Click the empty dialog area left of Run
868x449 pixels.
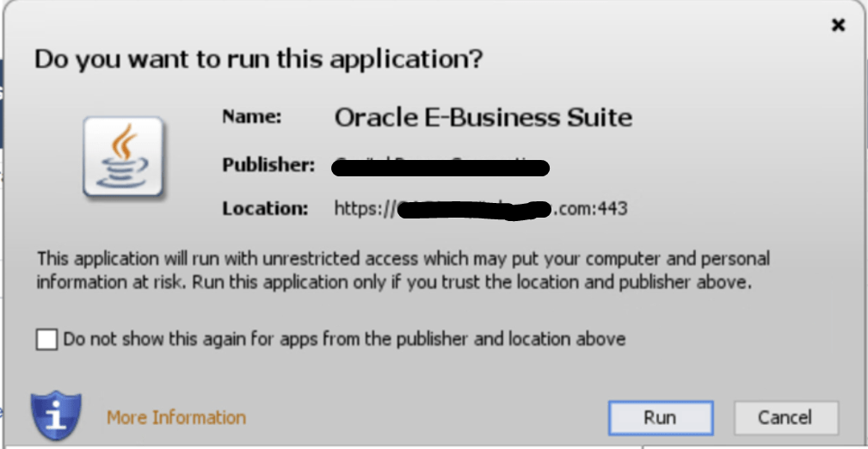point(430,417)
